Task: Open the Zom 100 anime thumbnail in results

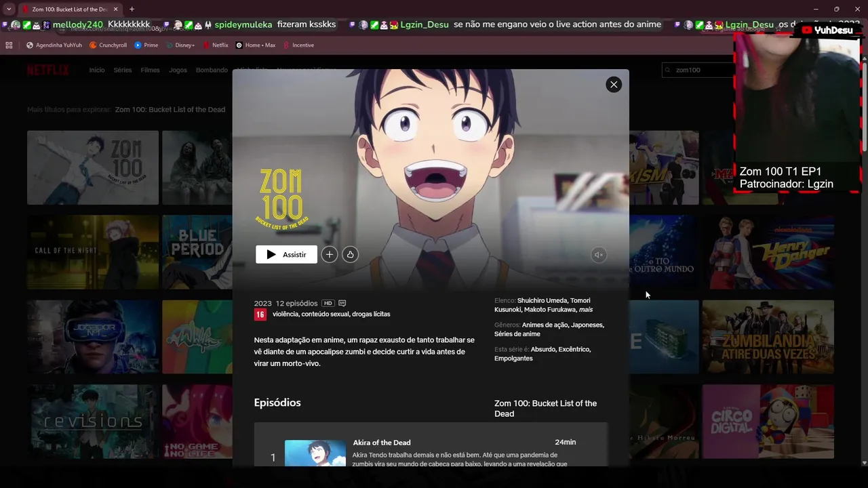Action: [93, 167]
